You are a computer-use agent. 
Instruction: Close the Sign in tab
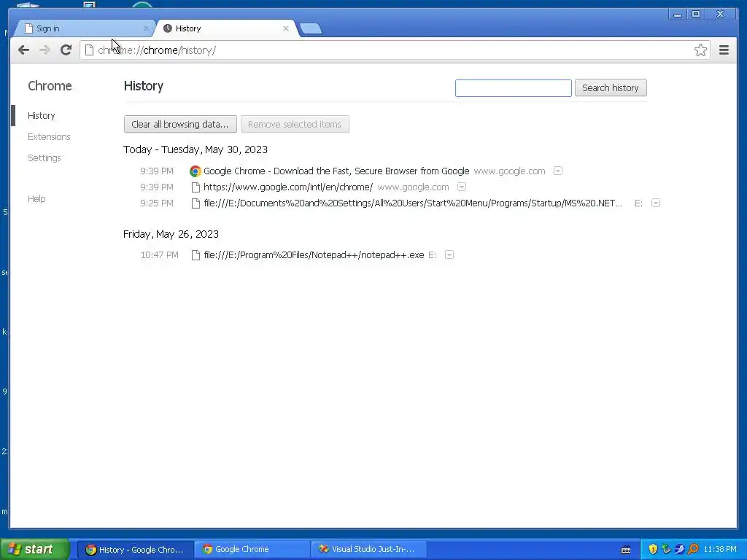tap(146, 28)
